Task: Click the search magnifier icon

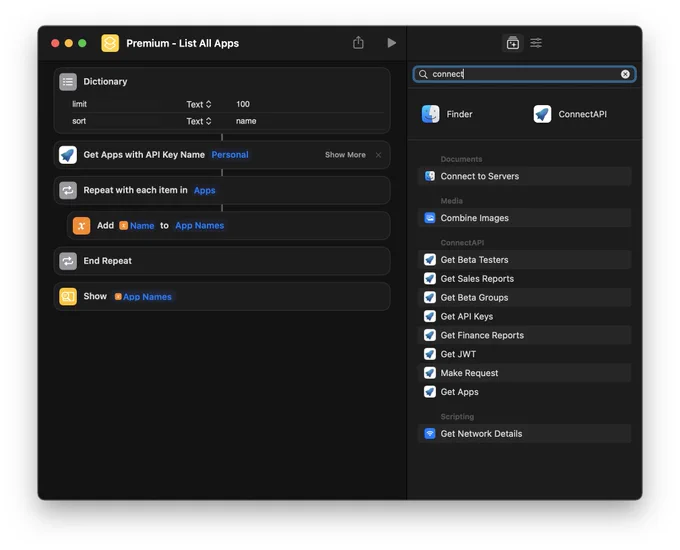Action: pos(423,74)
